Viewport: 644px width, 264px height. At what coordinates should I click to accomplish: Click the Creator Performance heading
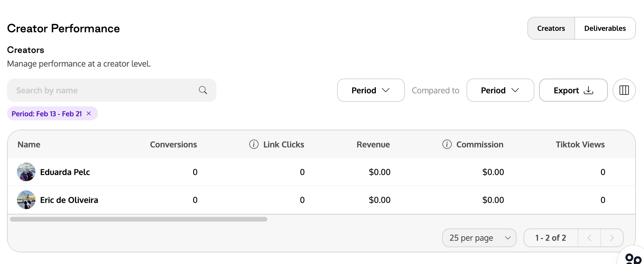click(x=63, y=28)
